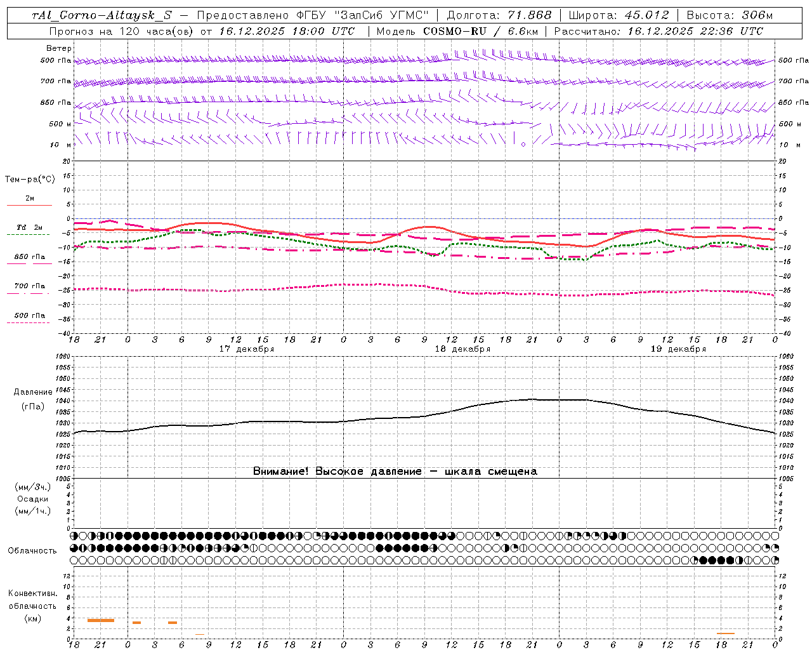
Task: Select the Долгота: 71.868 value
Action: [x=500, y=15]
